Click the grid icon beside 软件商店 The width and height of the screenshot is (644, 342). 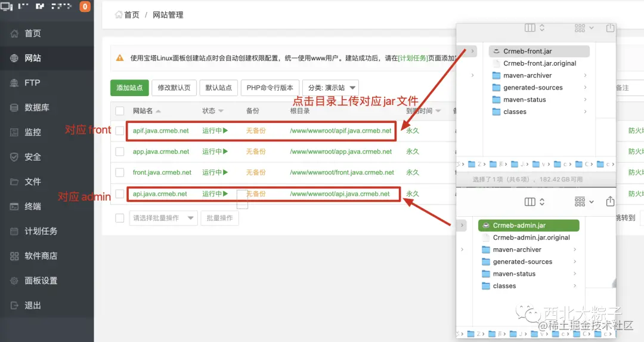click(14, 256)
